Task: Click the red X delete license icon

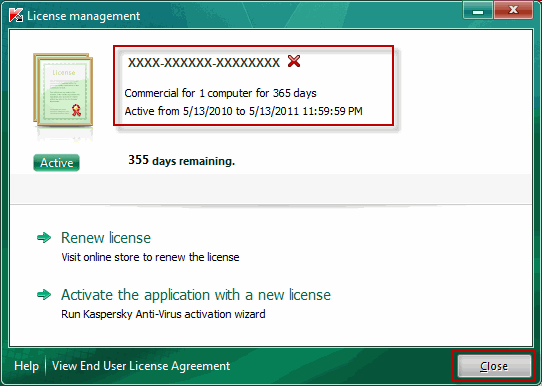Action: tap(294, 61)
